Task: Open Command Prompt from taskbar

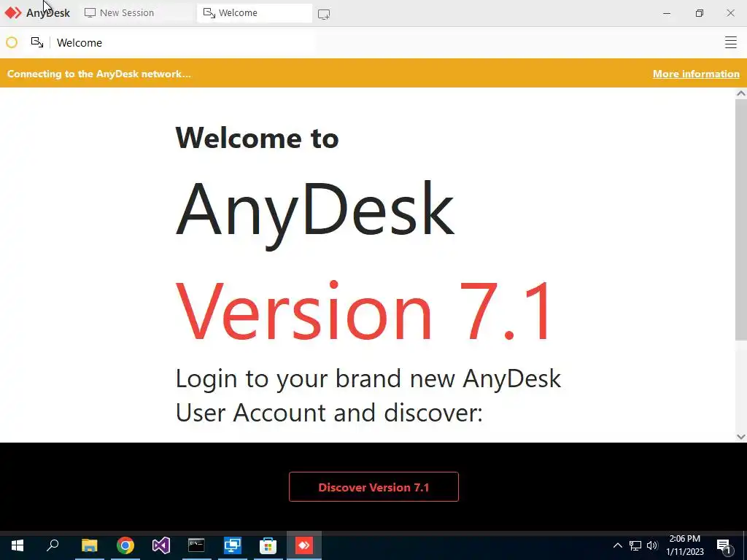Action: click(x=196, y=545)
